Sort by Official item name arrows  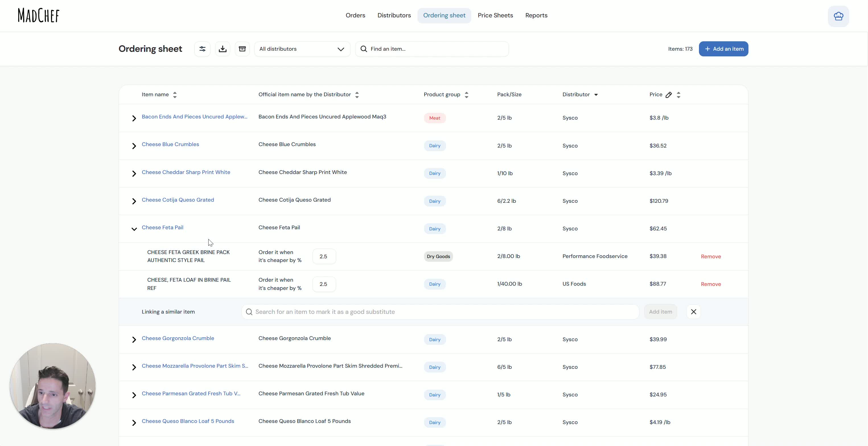357,95
